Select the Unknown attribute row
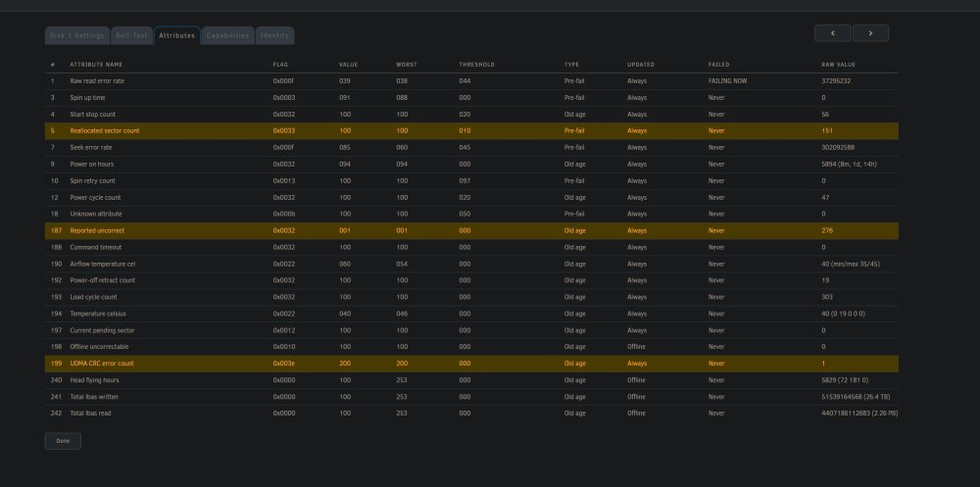Viewport: 980px width, 487px height. click(472, 214)
